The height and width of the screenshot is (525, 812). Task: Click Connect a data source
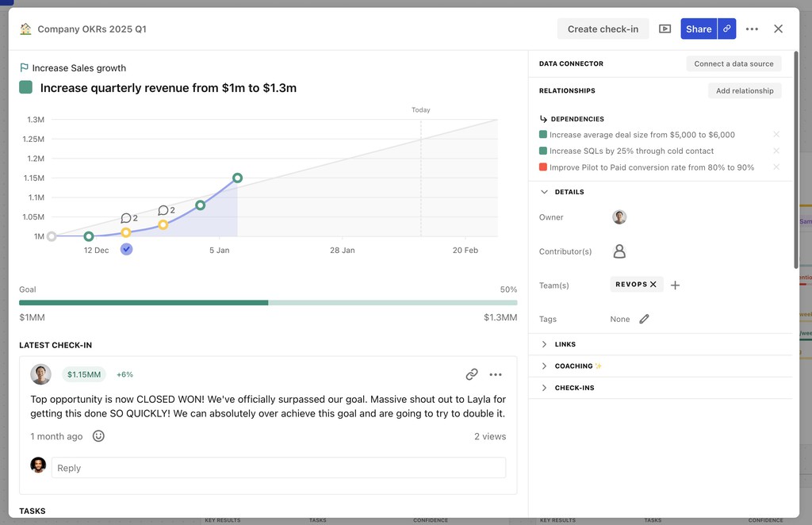coord(733,63)
